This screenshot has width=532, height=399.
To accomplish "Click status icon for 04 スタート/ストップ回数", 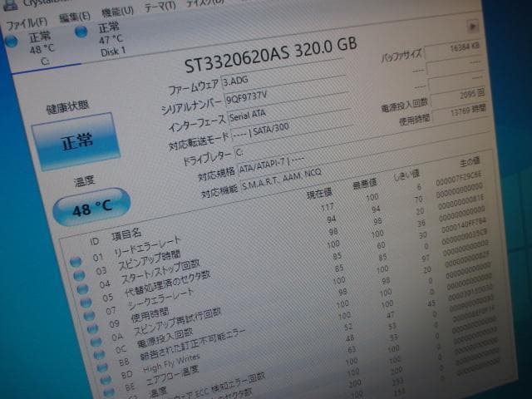I will click(x=82, y=288).
